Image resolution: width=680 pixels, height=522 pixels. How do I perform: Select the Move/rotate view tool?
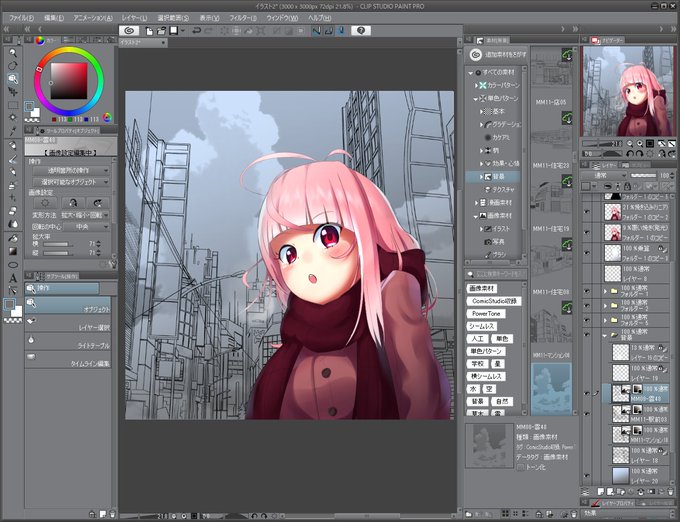[x=13, y=66]
